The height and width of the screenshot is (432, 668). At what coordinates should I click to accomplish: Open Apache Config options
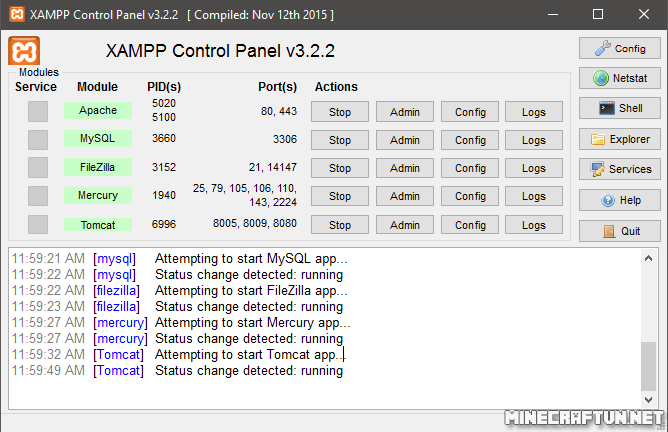click(470, 112)
